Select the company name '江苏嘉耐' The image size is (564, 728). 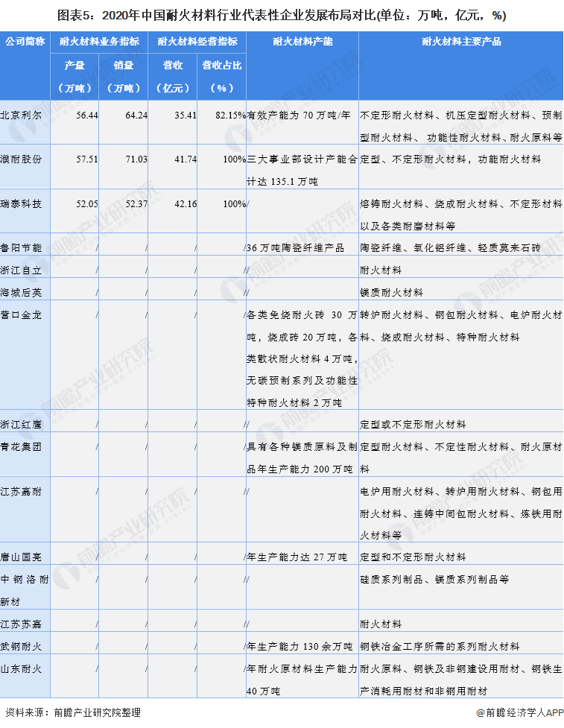[21, 492]
